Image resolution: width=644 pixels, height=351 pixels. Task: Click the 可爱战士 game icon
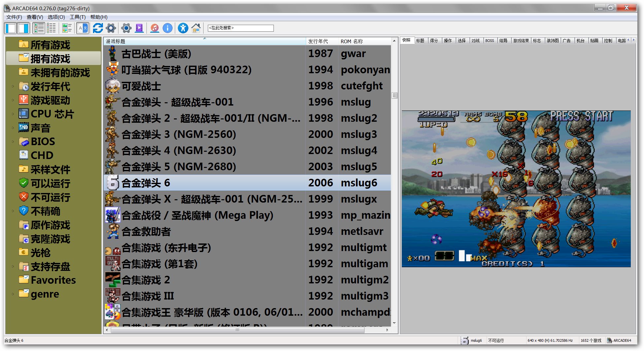[113, 86]
